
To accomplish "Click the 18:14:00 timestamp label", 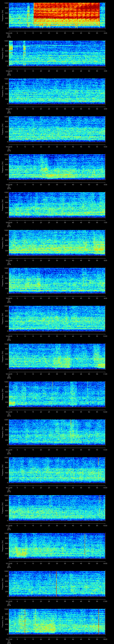I will [9, 525].
